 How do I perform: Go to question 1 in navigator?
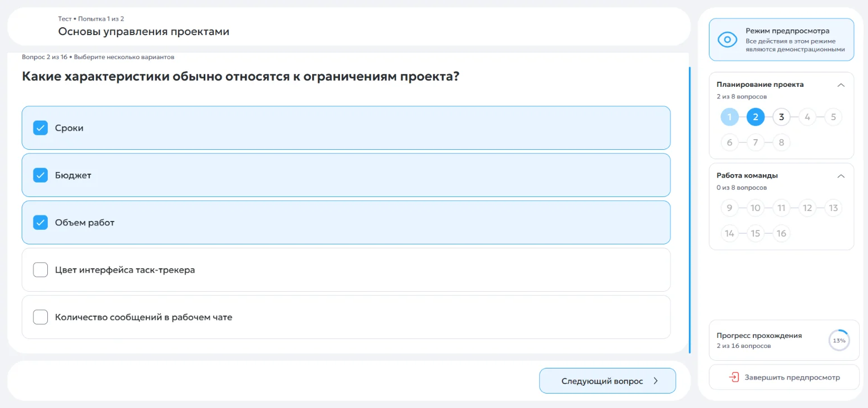pos(729,117)
